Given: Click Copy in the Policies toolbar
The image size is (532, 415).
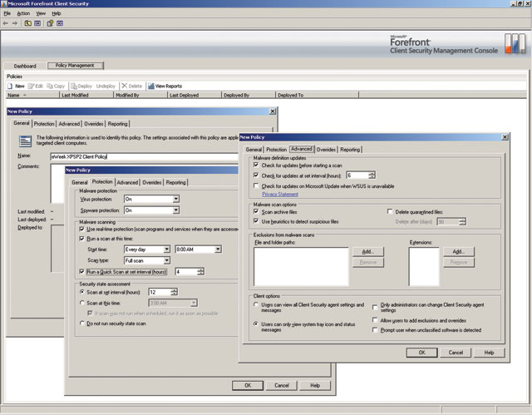Looking at the screenshot, I should point(56,86).
